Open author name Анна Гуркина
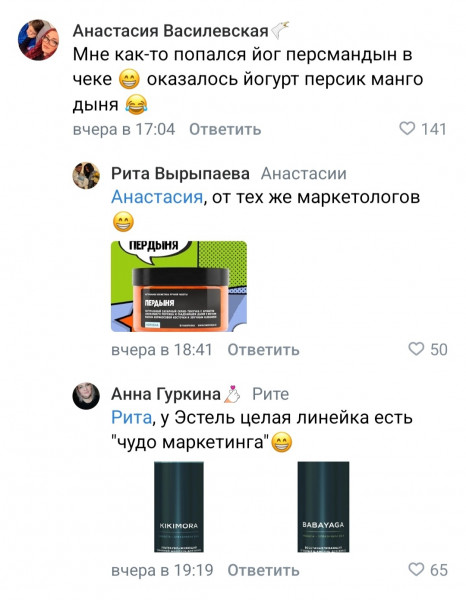This screenshot has height=600, width=466. point(166,394)
